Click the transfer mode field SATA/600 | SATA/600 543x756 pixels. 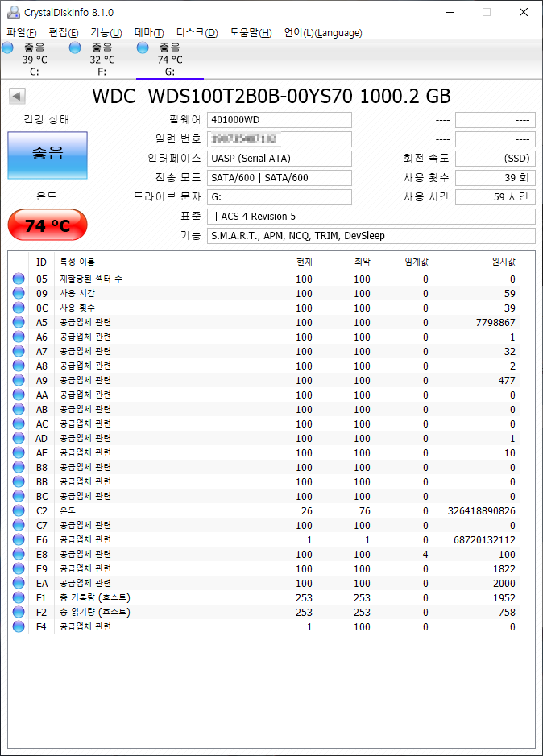(280, 178)
